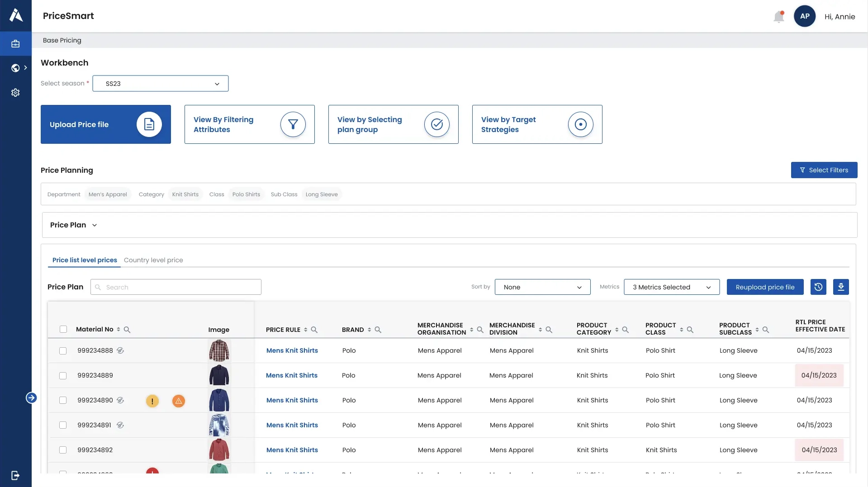Select checkbox for material 999234892
This screenshot has height=487, width=868.
pos(63,450)
